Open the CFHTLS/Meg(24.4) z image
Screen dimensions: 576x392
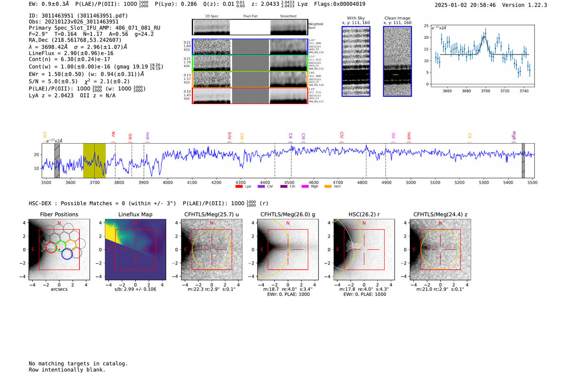[440, 250]
